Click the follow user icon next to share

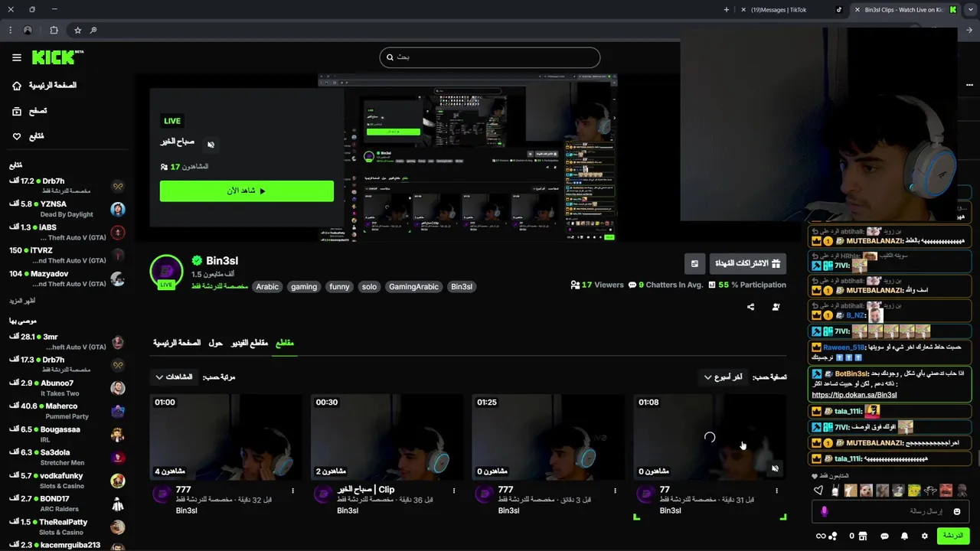coord(776,307)
